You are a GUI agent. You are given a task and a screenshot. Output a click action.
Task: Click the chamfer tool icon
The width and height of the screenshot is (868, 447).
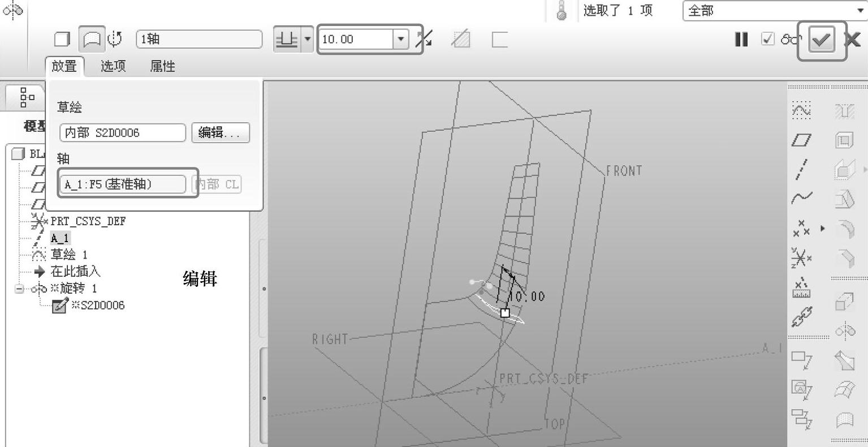point(845,259)
